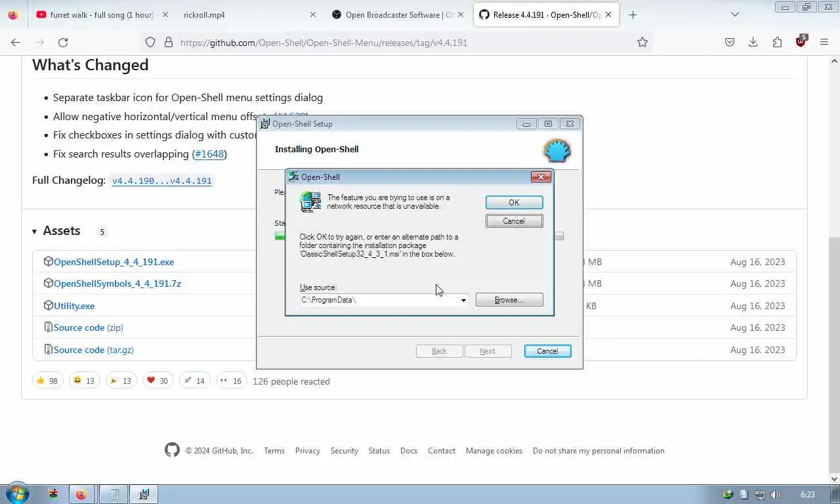
Task: Reload the current page
Action: 63,42
